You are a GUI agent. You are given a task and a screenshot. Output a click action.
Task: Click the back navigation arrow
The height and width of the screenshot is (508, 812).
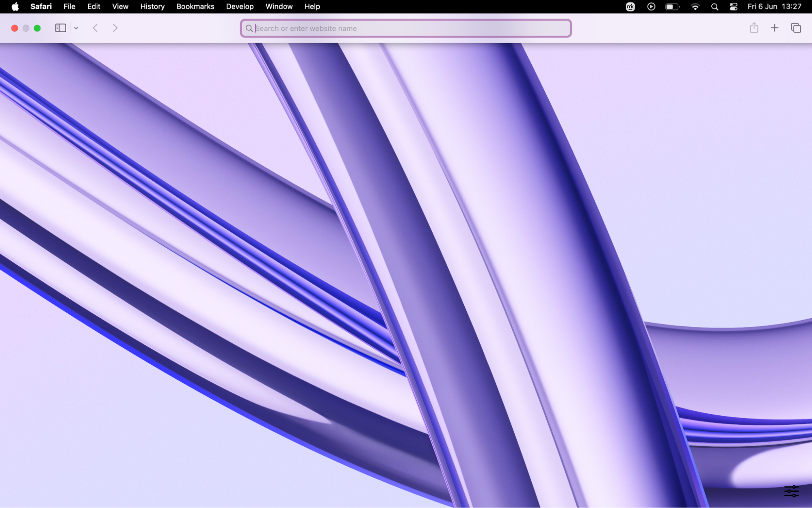[95, 28]
